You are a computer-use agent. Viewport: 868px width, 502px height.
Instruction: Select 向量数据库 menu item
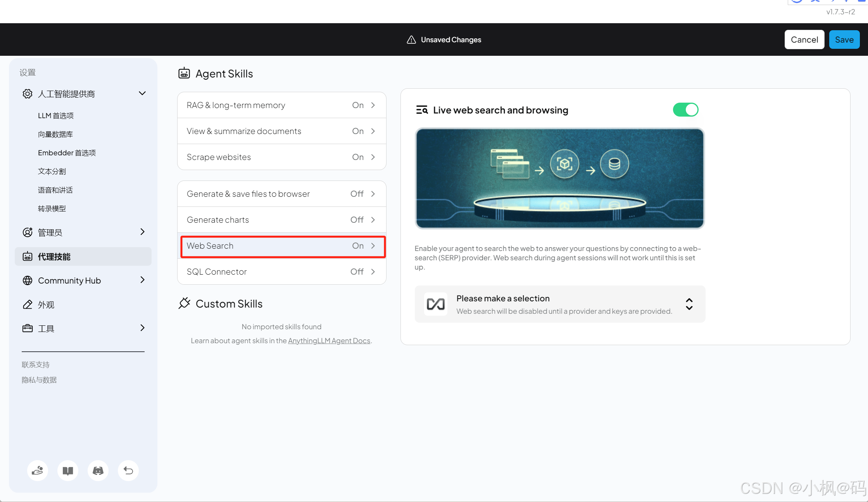point(55,134)
